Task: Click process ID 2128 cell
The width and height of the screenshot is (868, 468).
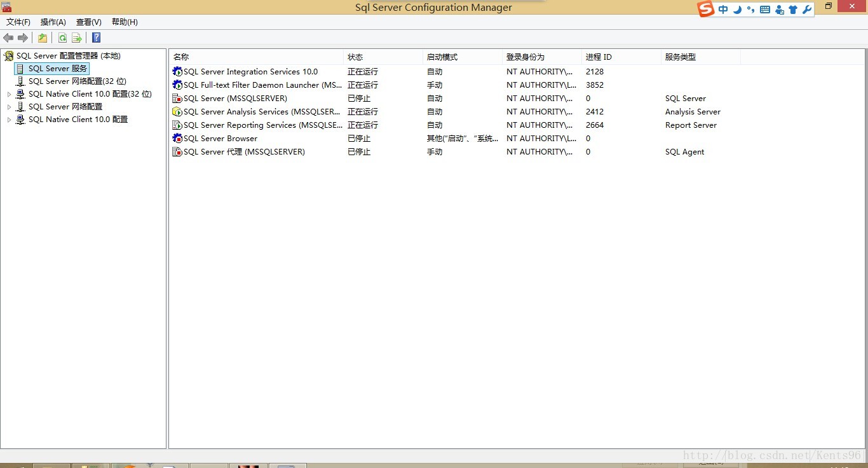Action: (595, 72)
